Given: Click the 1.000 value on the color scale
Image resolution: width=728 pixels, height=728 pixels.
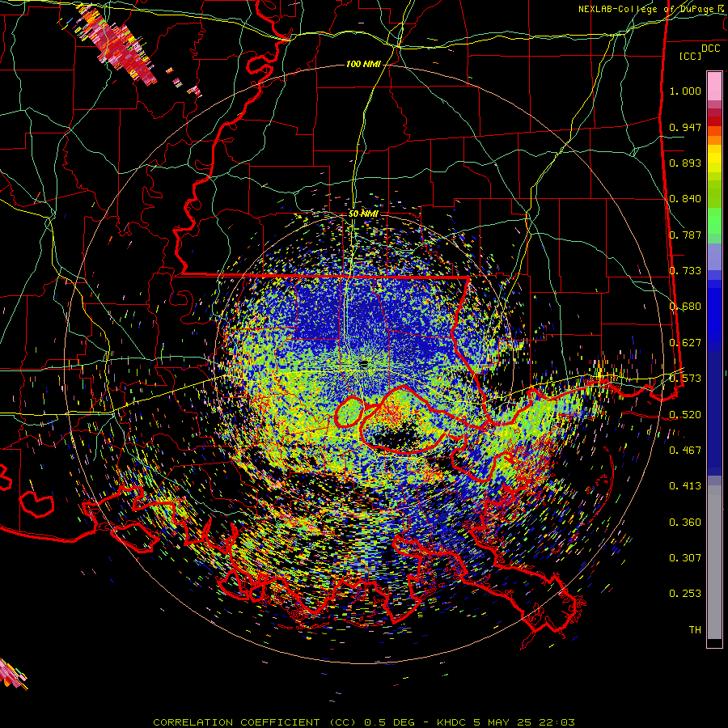Looking at the screenshot, I should pos(685,91).
